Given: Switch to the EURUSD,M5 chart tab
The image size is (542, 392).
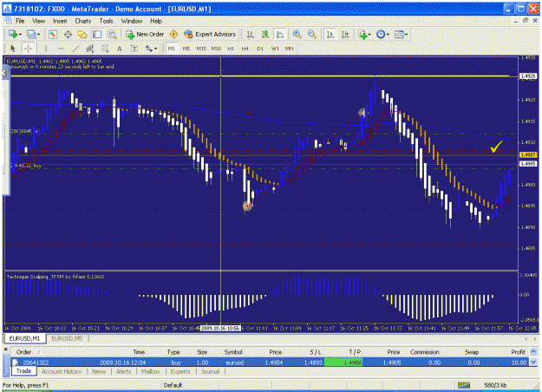Looking at the screenshot, I should pos(67,338).
